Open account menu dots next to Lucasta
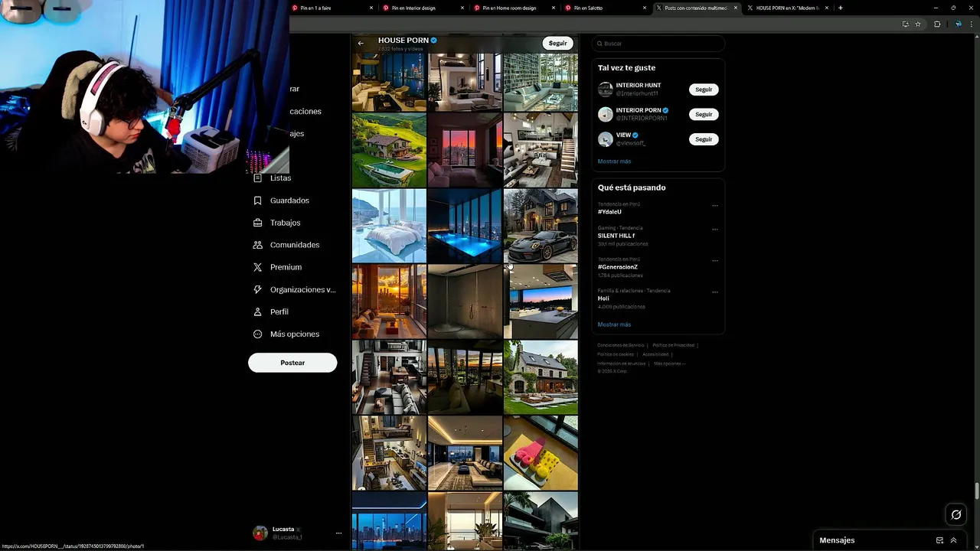The image size is (980, 551). [338, 533]
